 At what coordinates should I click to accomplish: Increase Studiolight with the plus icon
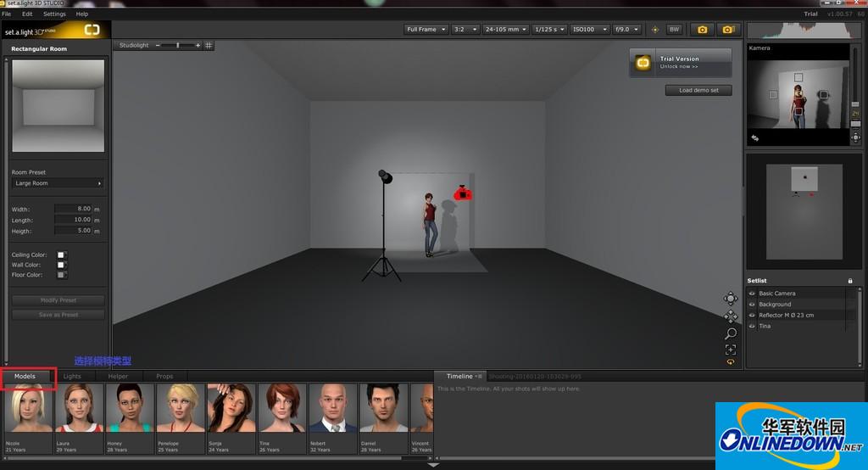pos(198,46)
